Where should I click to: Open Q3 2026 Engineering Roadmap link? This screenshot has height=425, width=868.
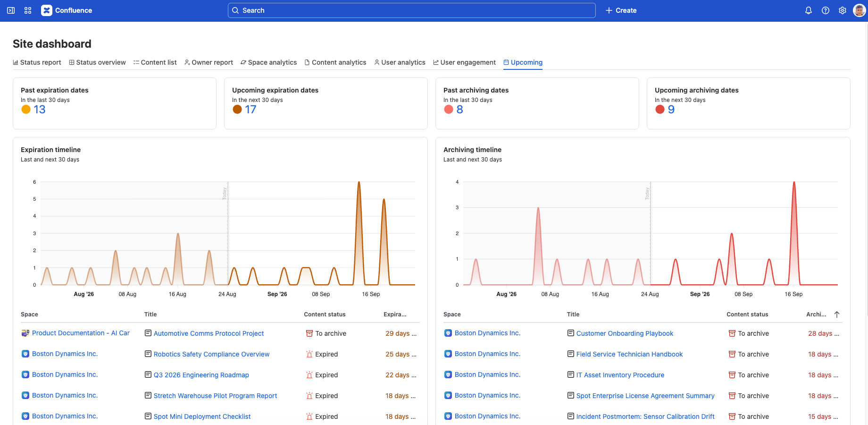(x=201, y=375)
